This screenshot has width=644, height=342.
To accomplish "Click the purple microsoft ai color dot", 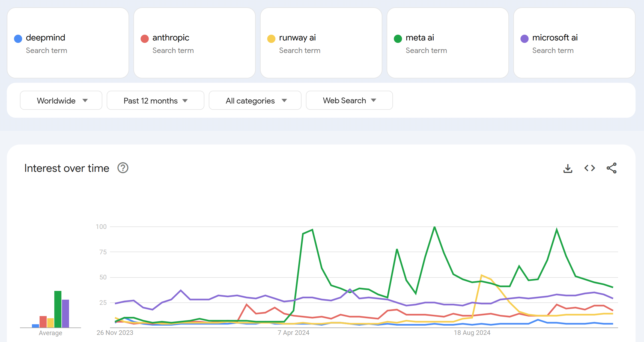I will (524, 39).
